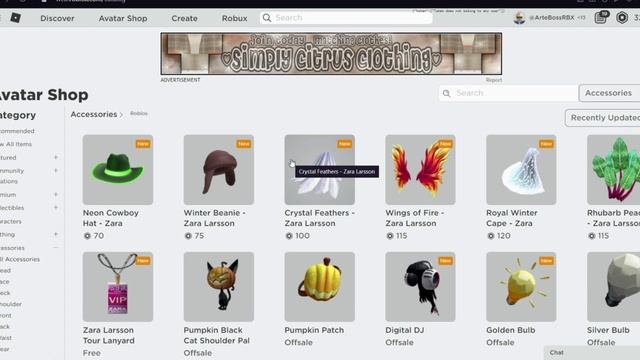Select the Waist accessories subcategory
Image resolution: width=640 pixels, height=360 pixels.
click(6, 338)
